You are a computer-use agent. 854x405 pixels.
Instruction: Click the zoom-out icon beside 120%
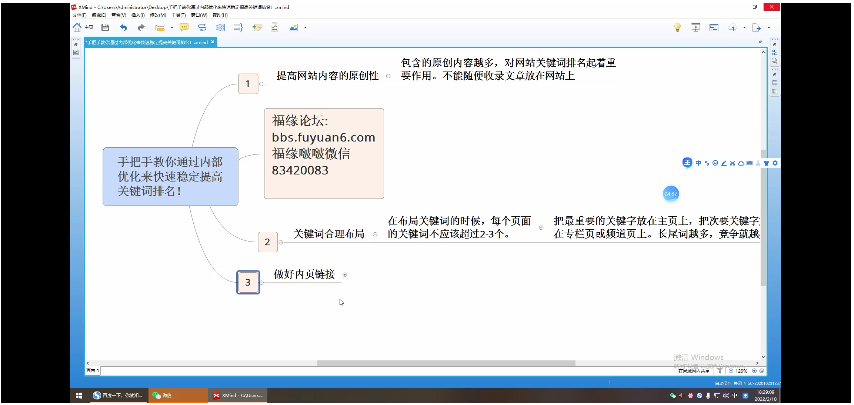click(731, 371)
